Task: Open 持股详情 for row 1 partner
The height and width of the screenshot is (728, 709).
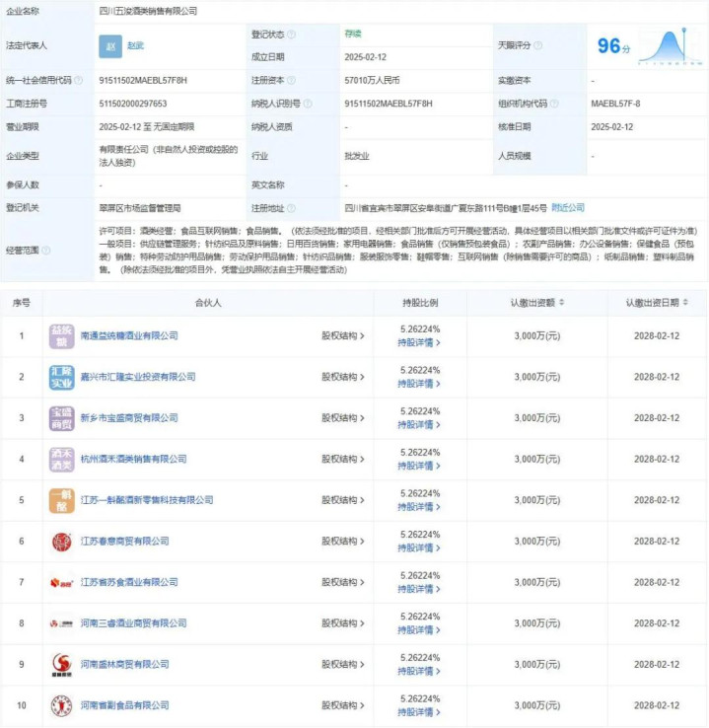Action: click(419, 342)
